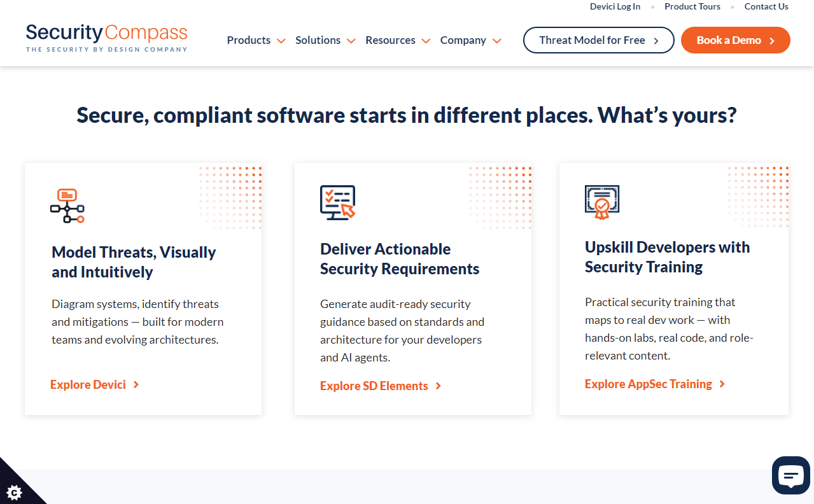Click the training certificate ribbon icon

(x=601, y=202)
